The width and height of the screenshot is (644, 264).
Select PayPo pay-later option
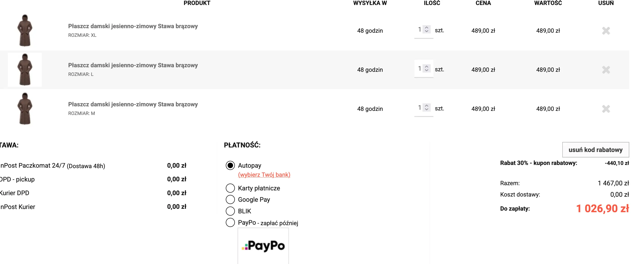[230, 222]
